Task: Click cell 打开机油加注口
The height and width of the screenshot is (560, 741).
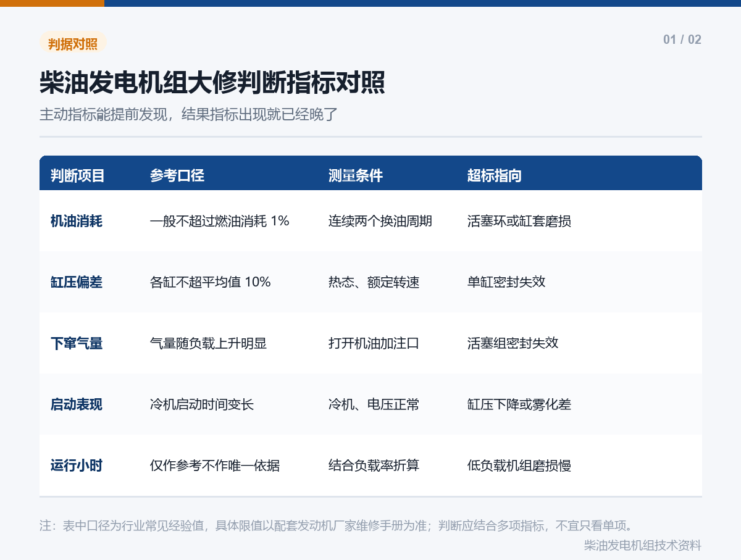Action: pos(374,343)
